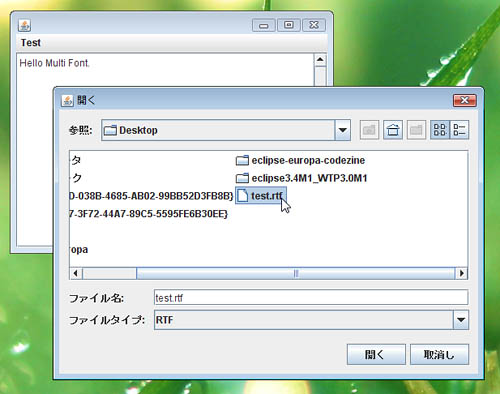Expand the RTF file type dropdown arrow
Image resolution: width=500 pixels, height=394 pixels.
point(461,320)
